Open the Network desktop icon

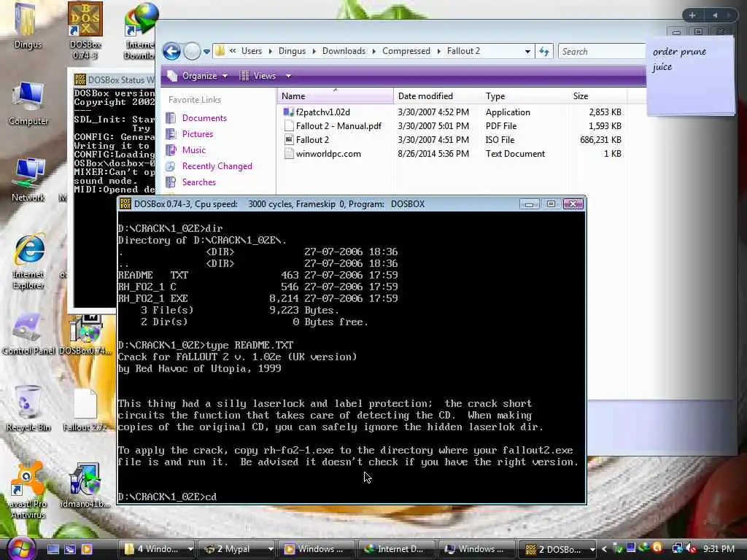click(x=28, y=179)
